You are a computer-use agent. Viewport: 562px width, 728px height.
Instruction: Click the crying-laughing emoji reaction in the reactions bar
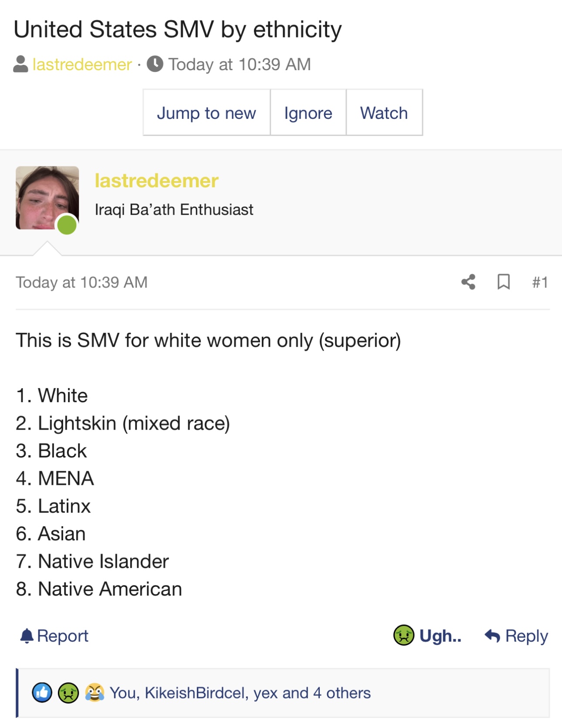pos(95,693)
